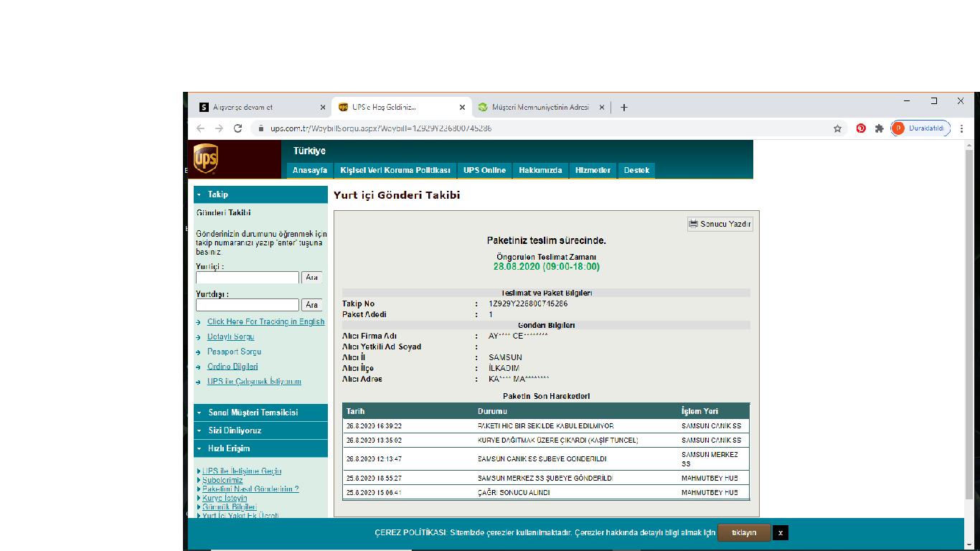Select the estimated delivery date 28.08.2020

(547, 267)
